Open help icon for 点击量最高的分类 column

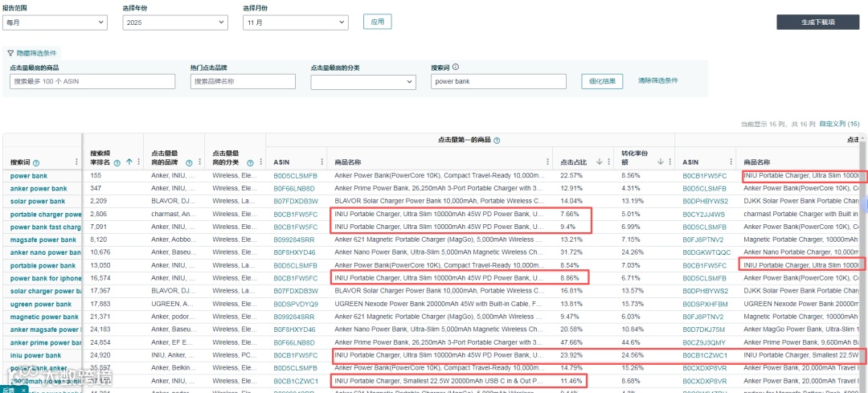250,162
